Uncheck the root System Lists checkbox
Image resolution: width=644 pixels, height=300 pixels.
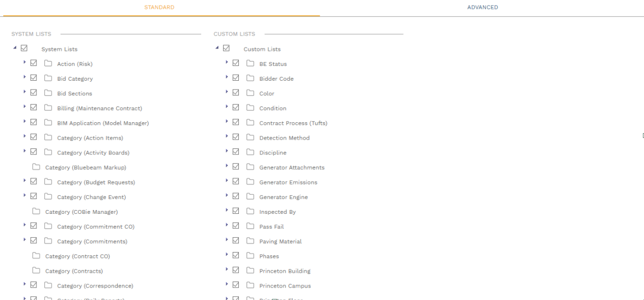(x=23, y=49)
